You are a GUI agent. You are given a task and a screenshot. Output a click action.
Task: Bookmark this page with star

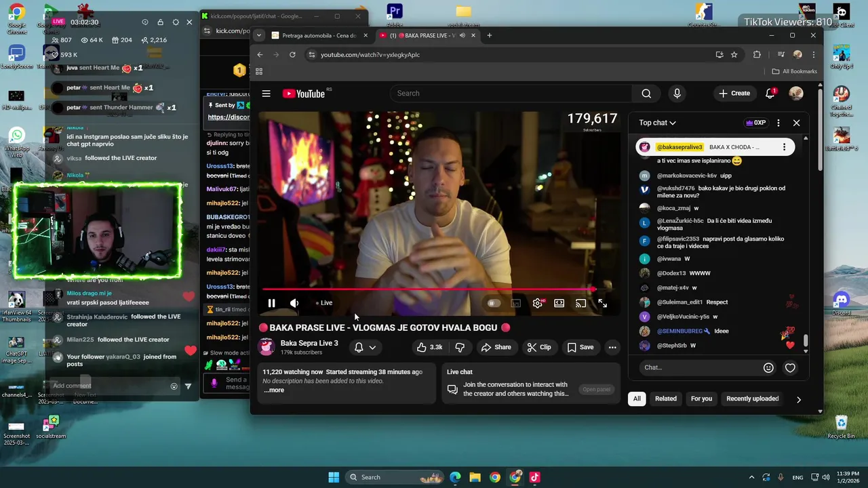coord(734,55)
